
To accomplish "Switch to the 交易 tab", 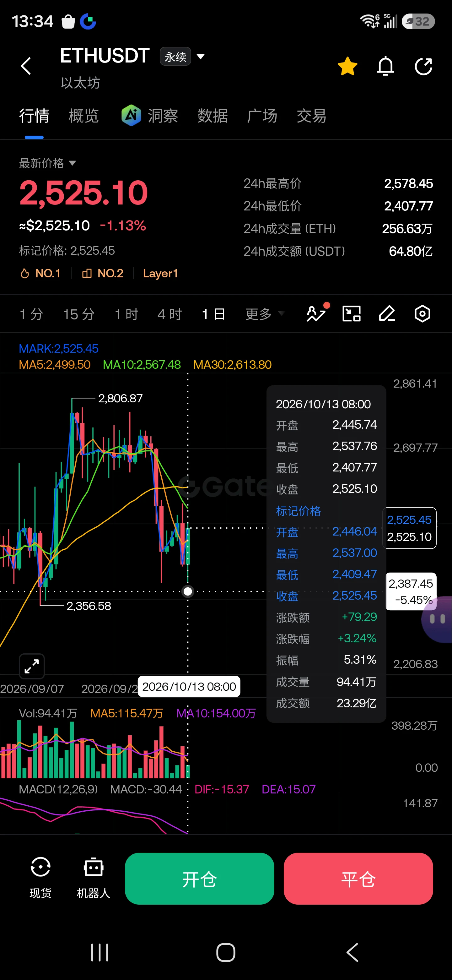I will [311, 116].
